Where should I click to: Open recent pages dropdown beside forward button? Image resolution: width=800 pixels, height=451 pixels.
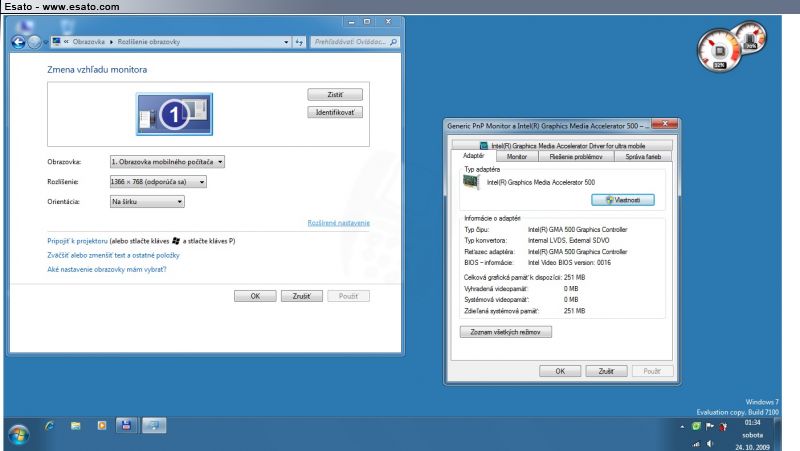point(45,42)
